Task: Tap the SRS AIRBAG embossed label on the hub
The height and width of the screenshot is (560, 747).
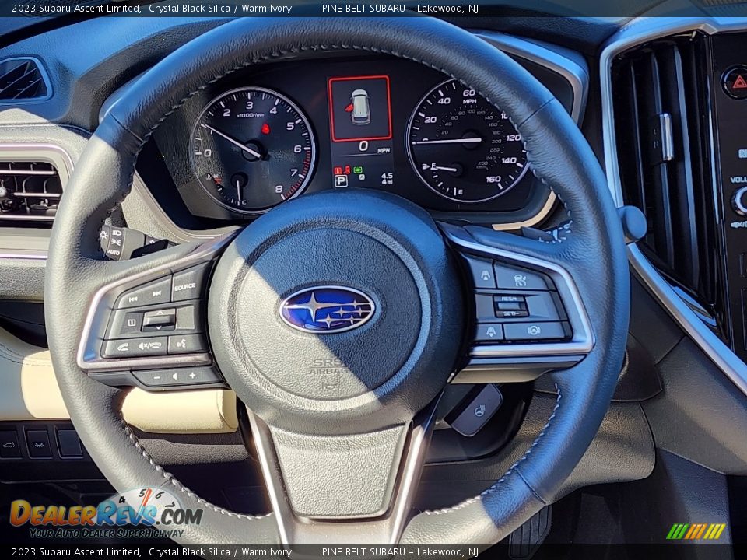Action: pyautogui.click(x=328, y=366)
